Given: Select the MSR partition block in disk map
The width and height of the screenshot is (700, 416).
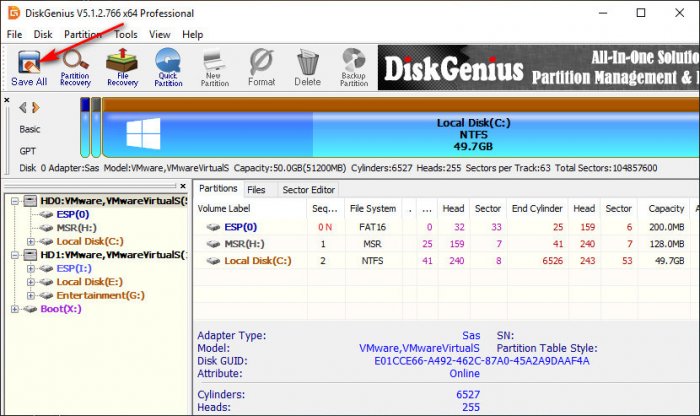Looking at the screenshot, I should [96, 128].
